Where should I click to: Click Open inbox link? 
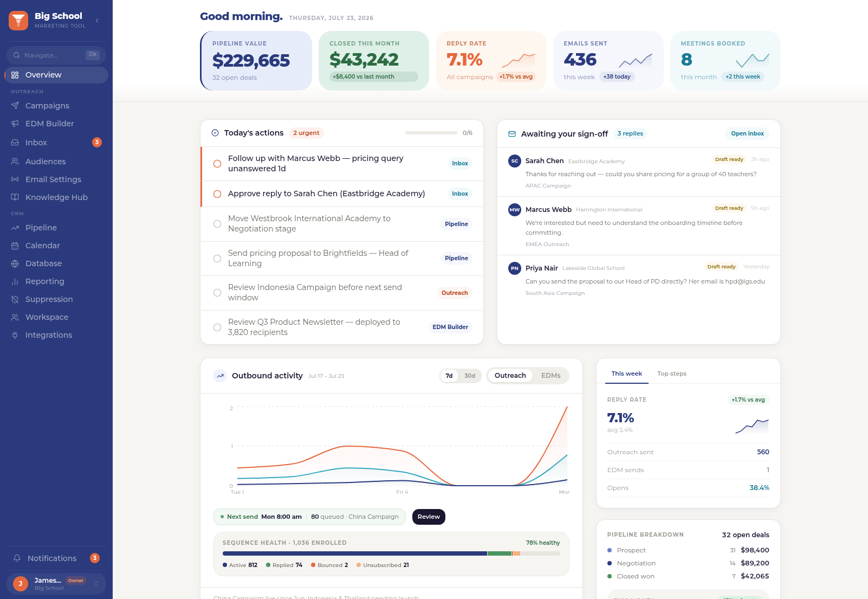pyautogui.click(x=747, y=133)
